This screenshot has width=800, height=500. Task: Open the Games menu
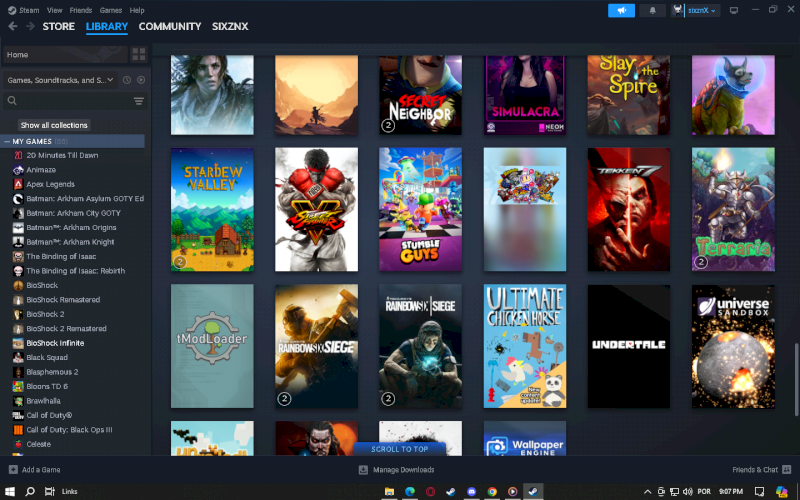[x=111, y=10]
